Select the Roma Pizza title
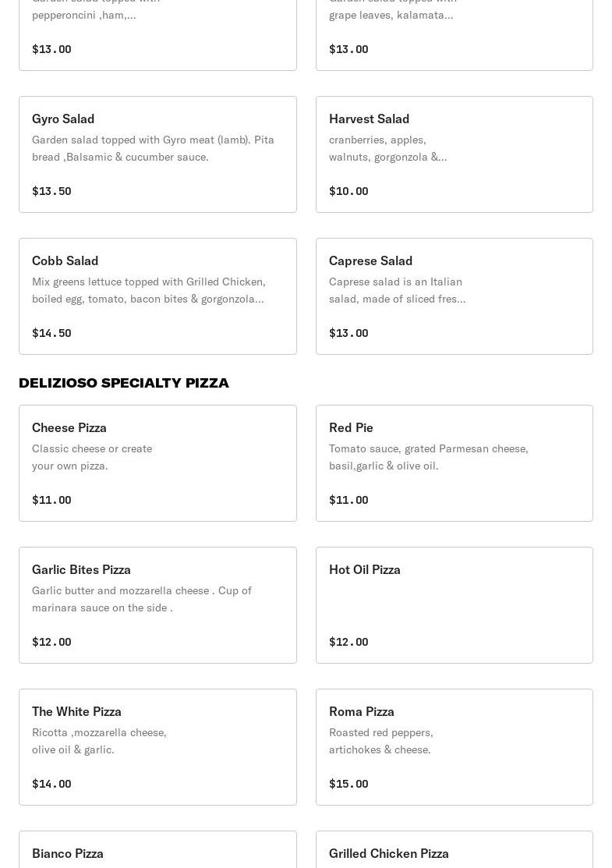 point(361,711)
